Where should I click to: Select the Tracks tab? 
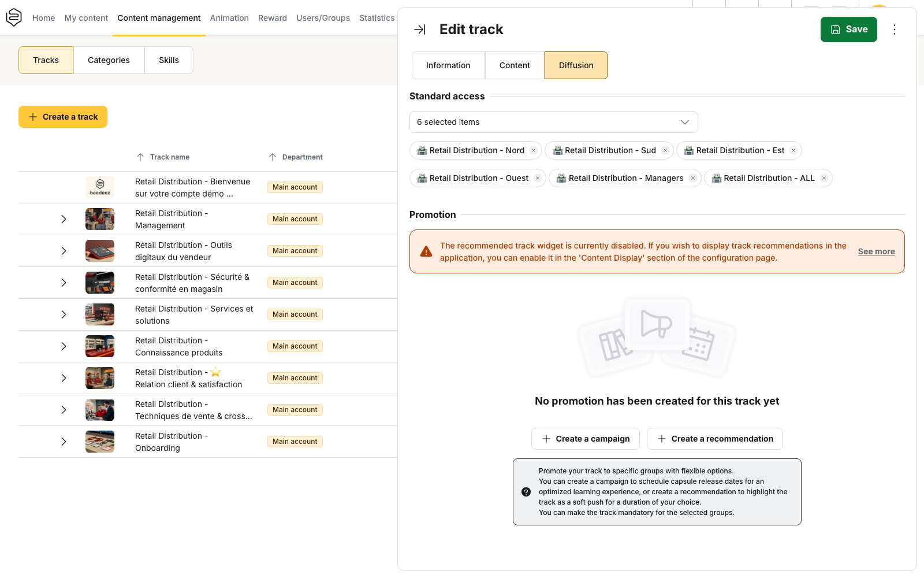coord(46,60)
